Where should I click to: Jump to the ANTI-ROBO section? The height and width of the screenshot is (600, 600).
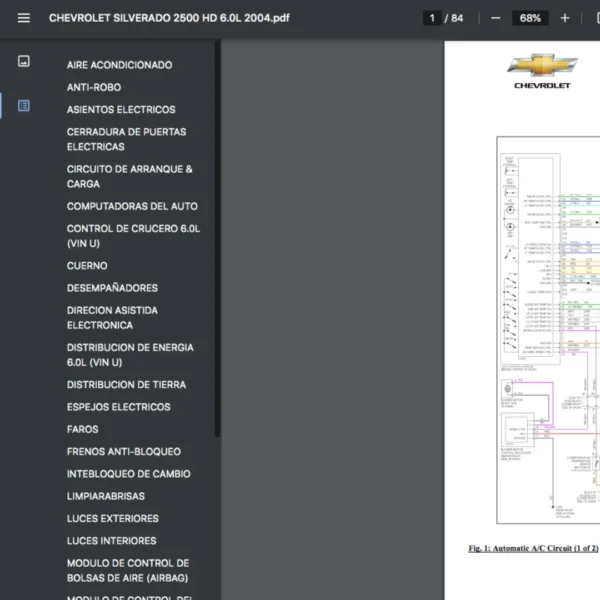point(94,87)
